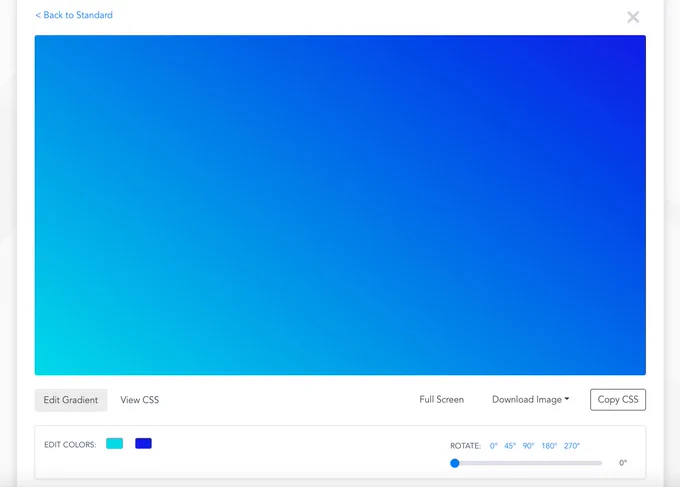Close the gradient editor with the X
Screen dimensions: 680x487
click(x=633, y=17)
